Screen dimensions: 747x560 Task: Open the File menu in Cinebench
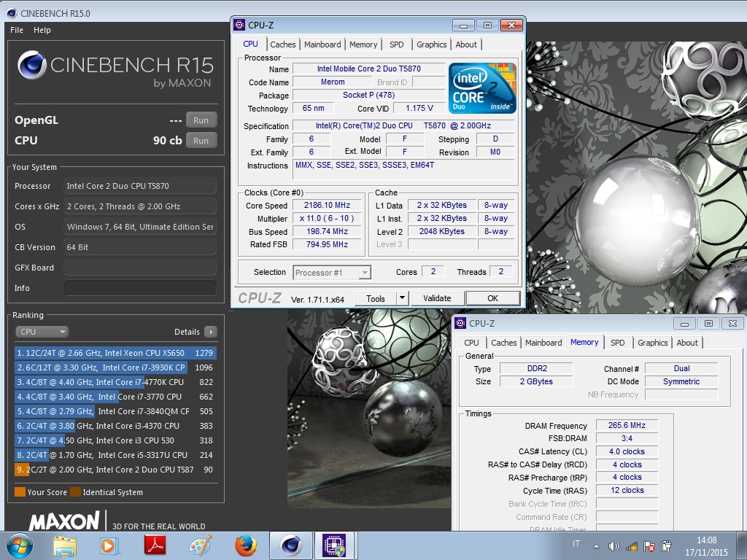point(17,30)
